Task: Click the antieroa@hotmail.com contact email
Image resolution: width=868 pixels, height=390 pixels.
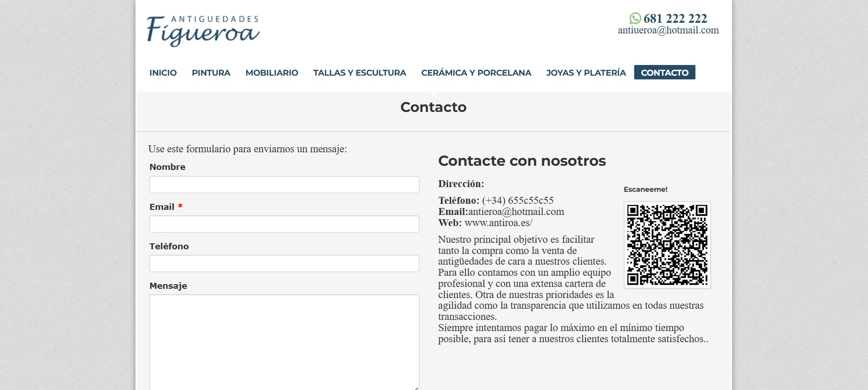Action: pos(516,212)
